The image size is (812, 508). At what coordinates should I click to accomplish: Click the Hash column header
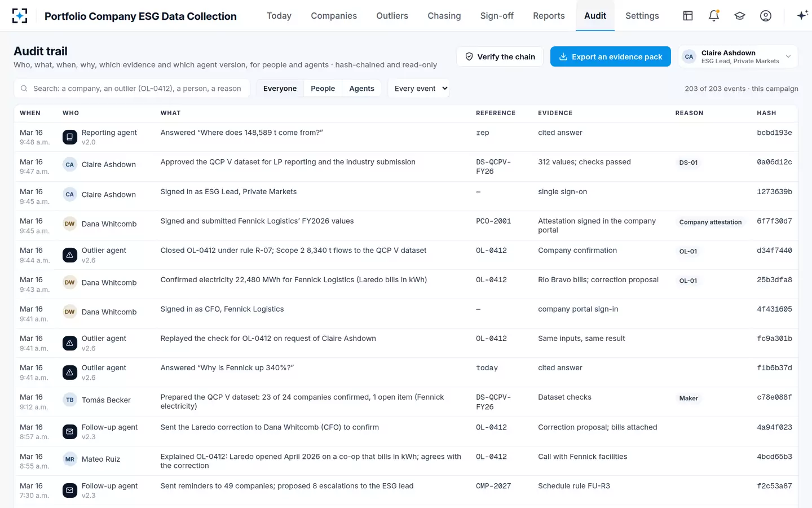click(x=766, y=113)
